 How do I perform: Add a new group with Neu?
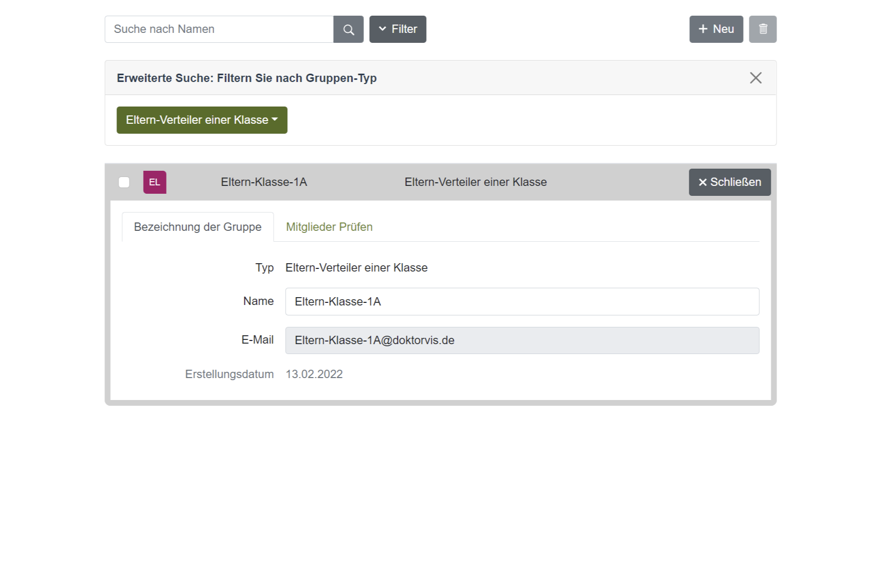click(715, 29)
